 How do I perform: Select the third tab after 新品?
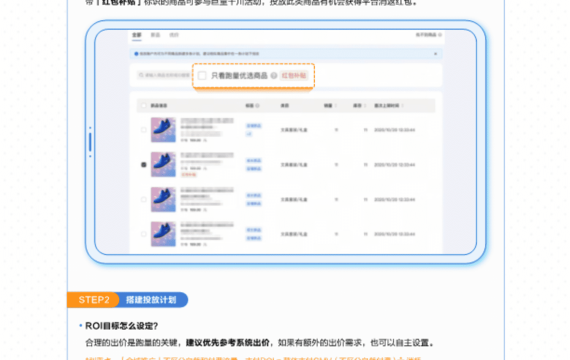pyautogui.click(x=174, y=35)
